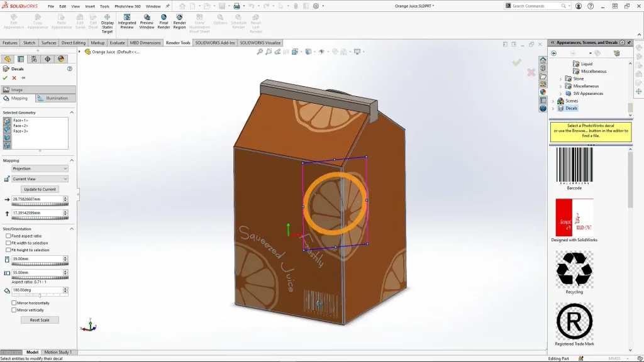This screenshot has width=644, height=362.
Task: Enable Fixed aspect ratio checkbox
Action: 8,236
